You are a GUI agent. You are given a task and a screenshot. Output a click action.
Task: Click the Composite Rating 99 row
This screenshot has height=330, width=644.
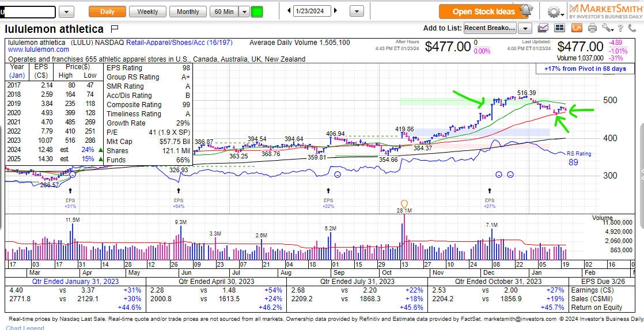[x=148, y=105]
